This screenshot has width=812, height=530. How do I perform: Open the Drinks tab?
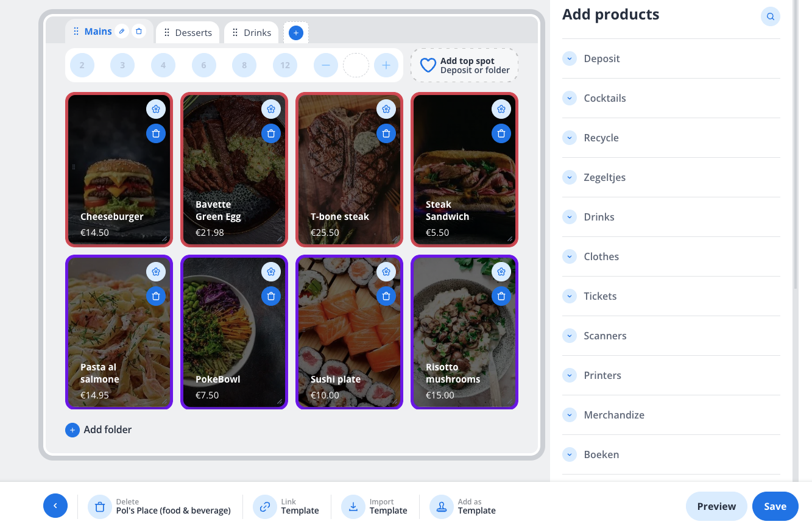257,33
